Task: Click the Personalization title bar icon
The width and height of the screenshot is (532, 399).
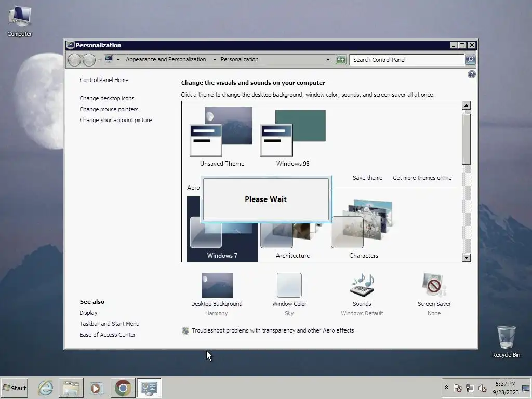Action: 70,45
